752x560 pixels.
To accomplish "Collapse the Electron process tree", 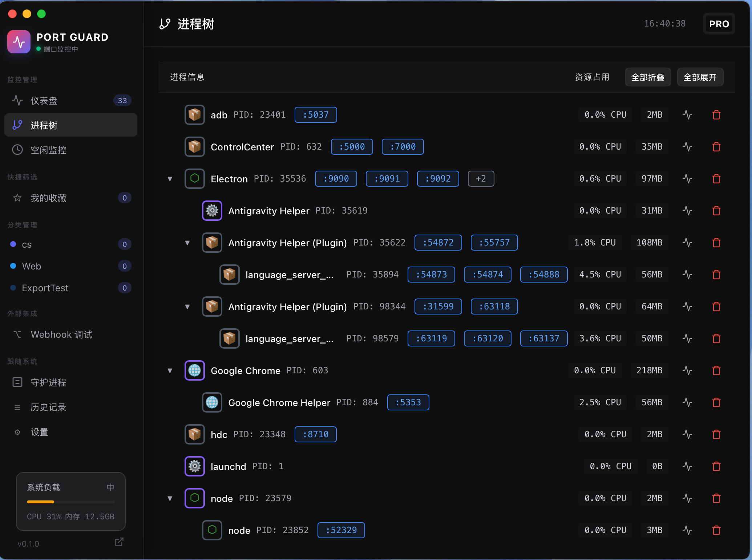I will (170, 179).
